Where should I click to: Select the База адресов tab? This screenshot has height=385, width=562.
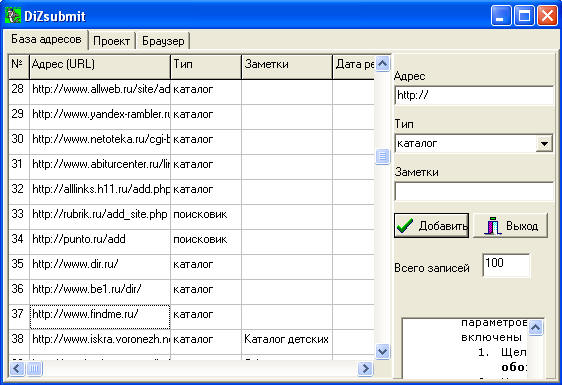[x=46, y=39]
